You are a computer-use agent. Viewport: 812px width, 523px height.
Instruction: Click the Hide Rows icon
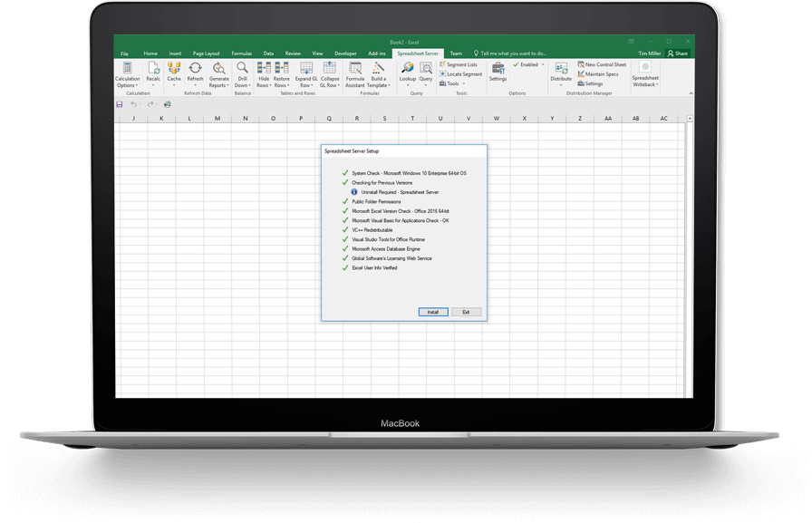click(264, 74)
